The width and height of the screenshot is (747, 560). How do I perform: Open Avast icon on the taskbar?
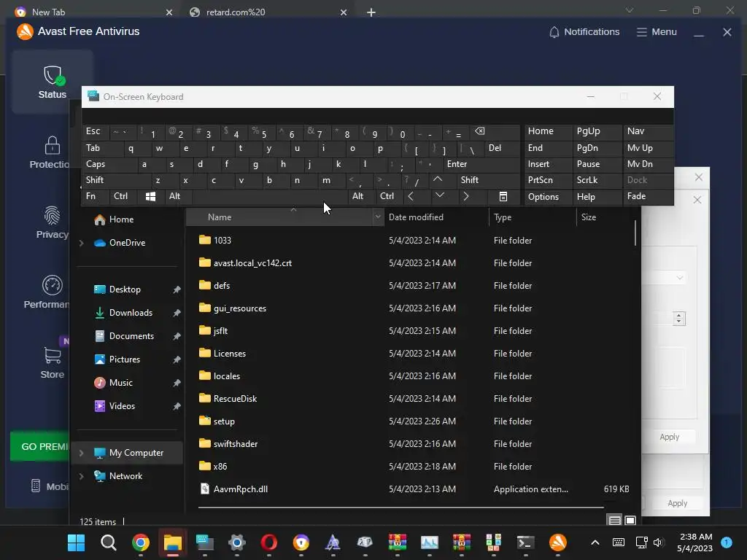pyautogui.click(x=558, y=542)
